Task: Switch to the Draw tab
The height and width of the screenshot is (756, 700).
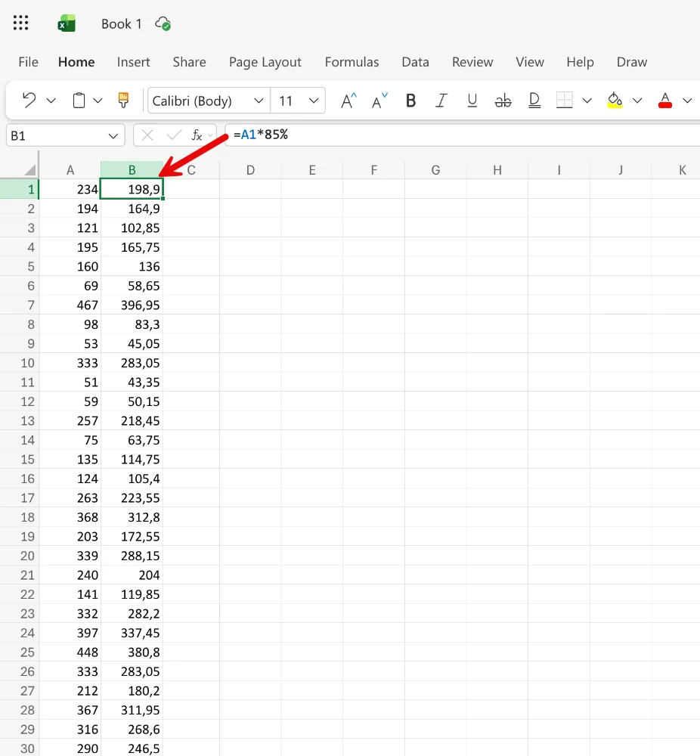Action: [632, 62]
